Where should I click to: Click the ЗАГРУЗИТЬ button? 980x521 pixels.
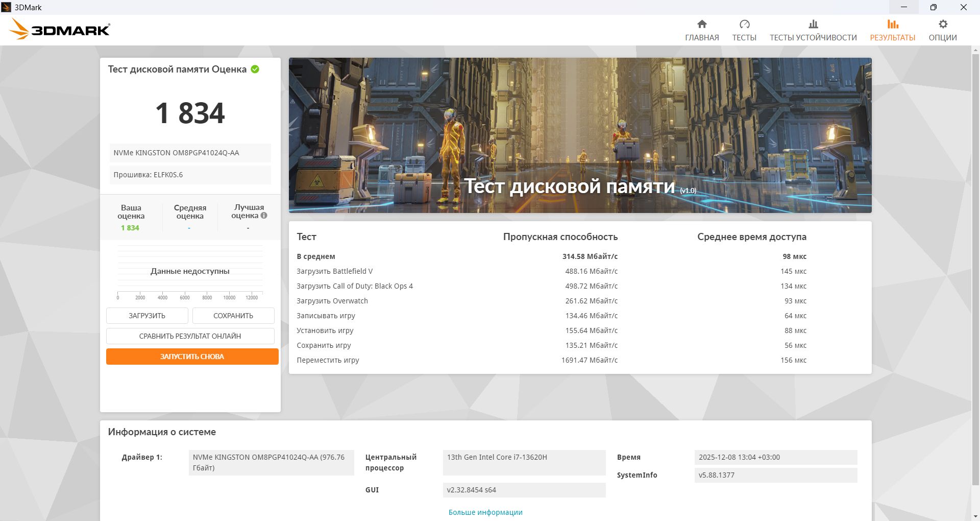147,316
